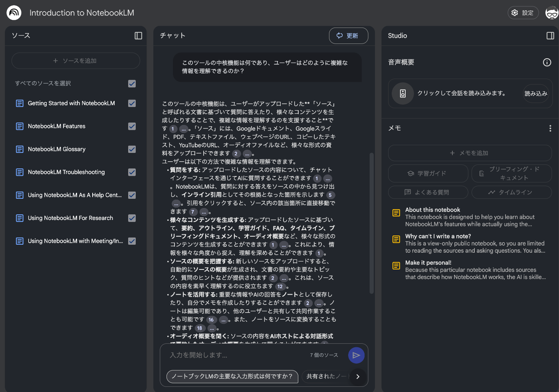The height and width of the screenshot is (392, 559).
Task: Click the note icon of Why can't I write a note?
Action: coord(396,239)
